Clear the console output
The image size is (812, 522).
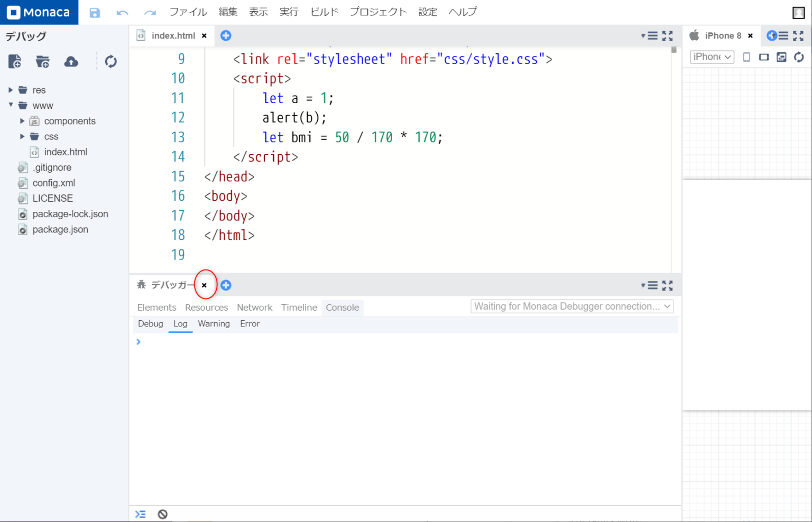162,514
